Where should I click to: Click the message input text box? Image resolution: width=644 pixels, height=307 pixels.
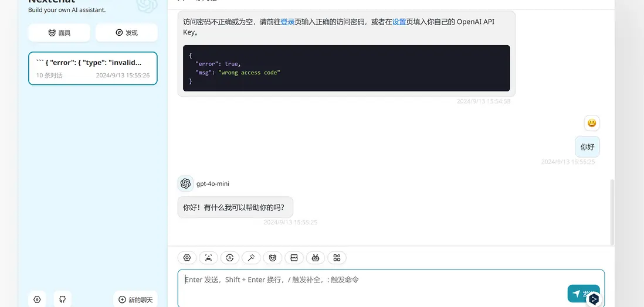pos(391,288)
